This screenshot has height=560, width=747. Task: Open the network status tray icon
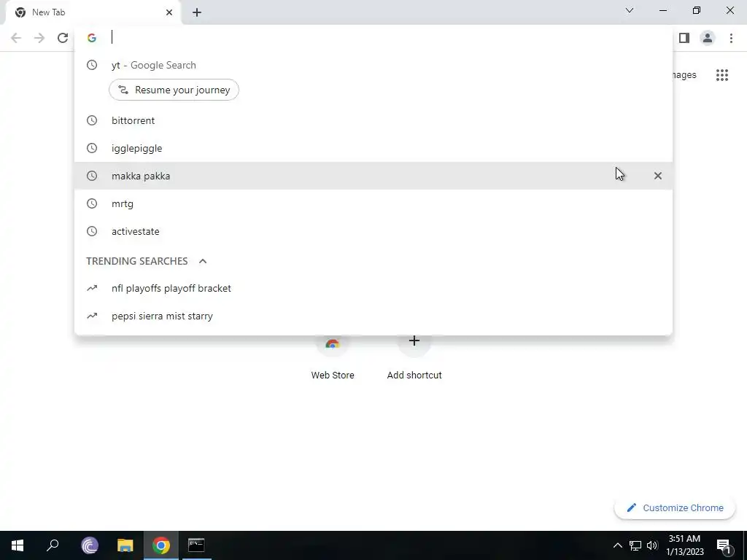[x=635, y=545]
